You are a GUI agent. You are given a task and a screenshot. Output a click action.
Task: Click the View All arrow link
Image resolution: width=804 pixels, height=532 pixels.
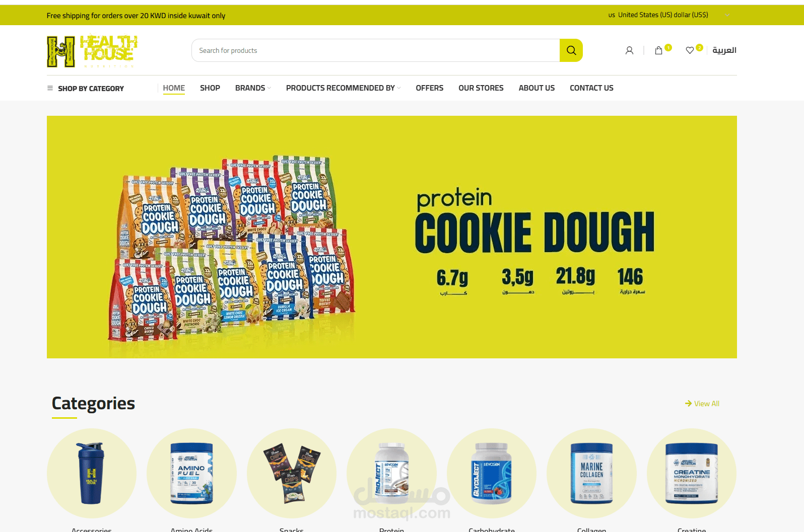click(702, 404)
